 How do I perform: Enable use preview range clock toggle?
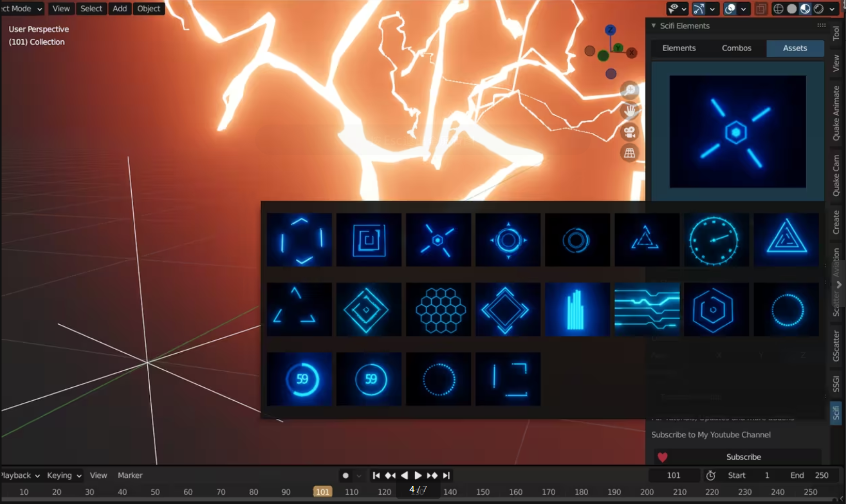711,476
